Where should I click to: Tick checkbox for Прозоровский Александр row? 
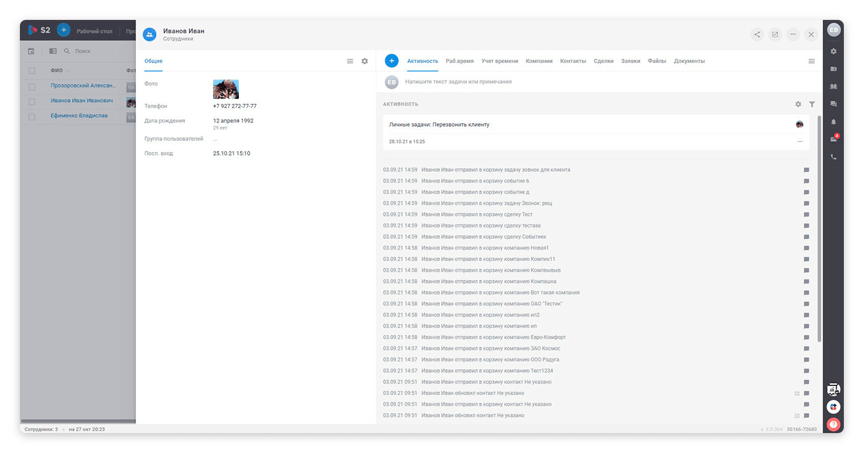pyautogui.click(x=32, y=86)
